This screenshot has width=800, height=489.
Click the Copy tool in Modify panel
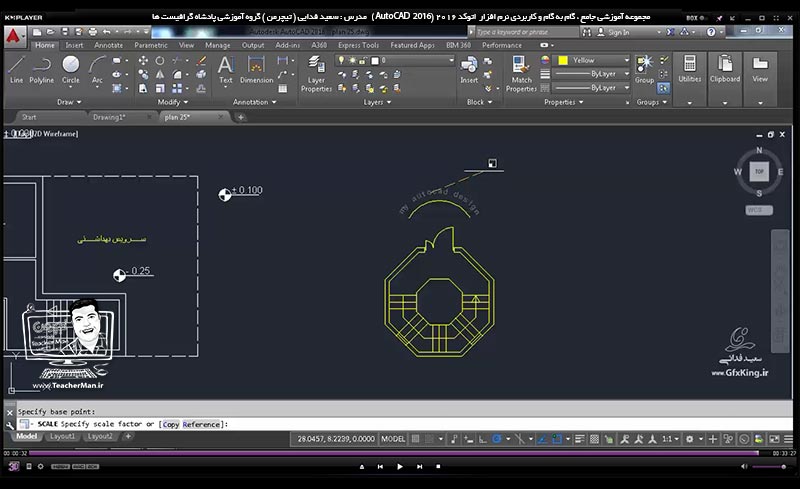pos(143,75)
